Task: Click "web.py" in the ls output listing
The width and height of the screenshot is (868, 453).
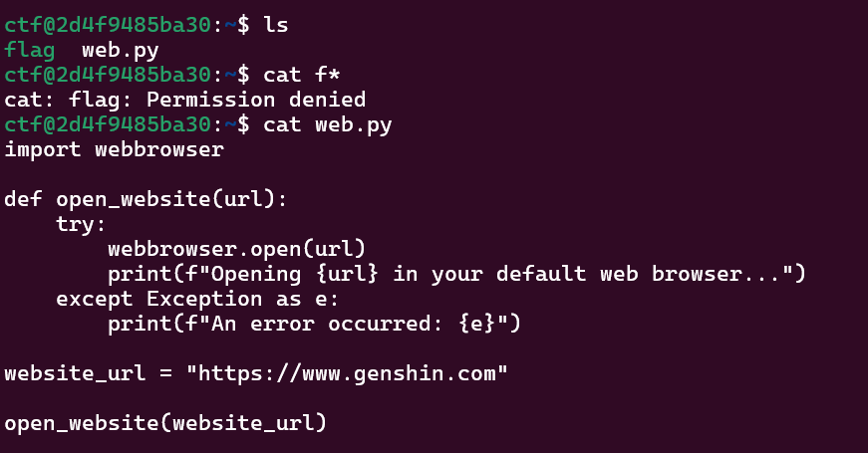Action: pos(120,50)
